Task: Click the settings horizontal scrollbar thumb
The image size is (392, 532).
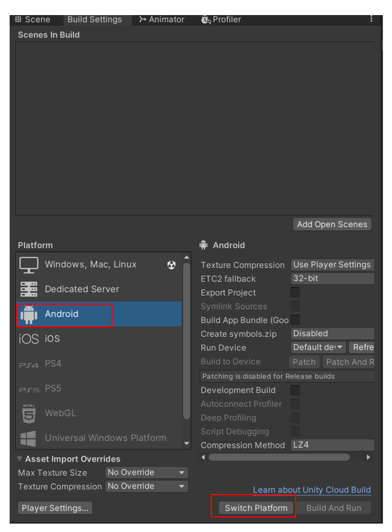Action: [279, 457]
